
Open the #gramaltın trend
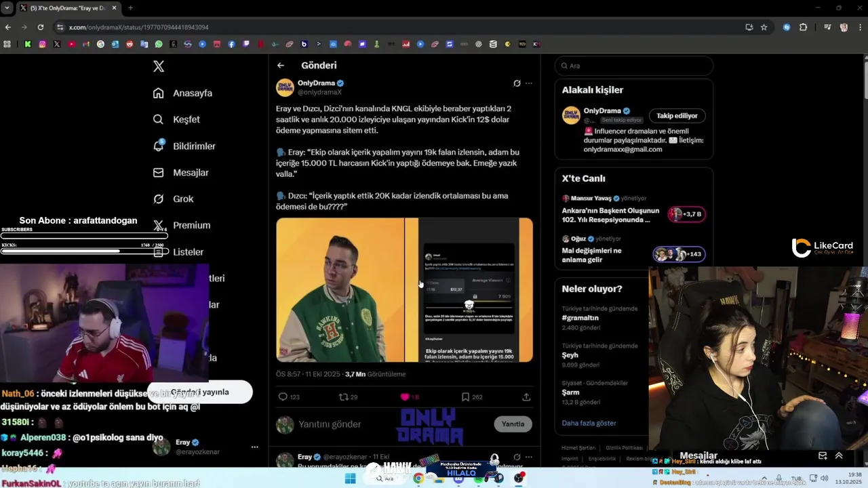580,318
